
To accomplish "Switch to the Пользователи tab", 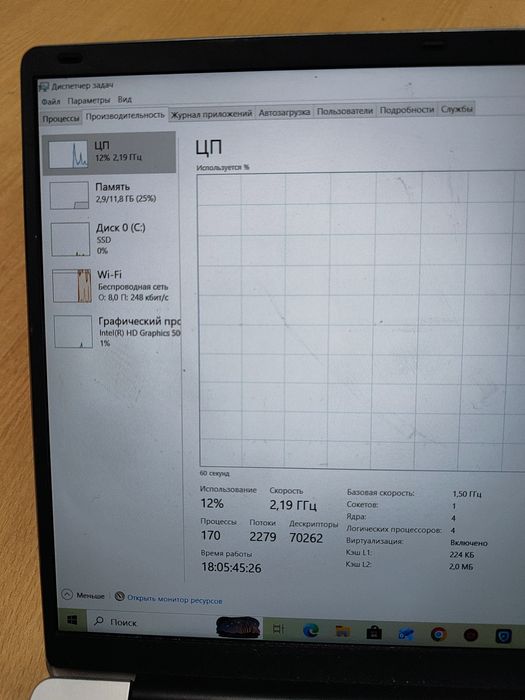I will point(345,111).
